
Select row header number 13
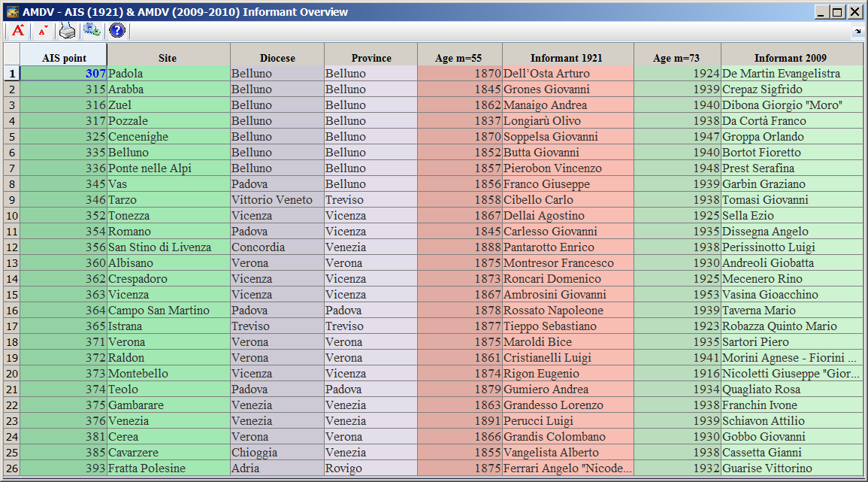pos(11,263)
